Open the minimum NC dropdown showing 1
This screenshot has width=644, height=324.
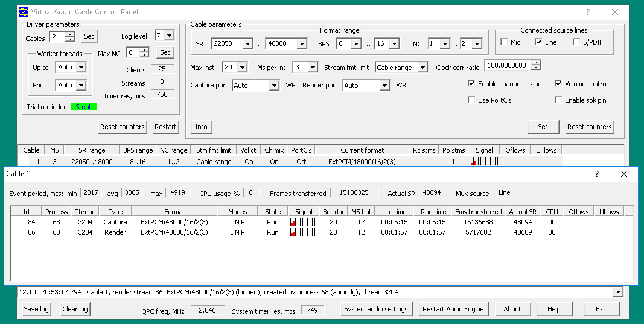[445, 44]
